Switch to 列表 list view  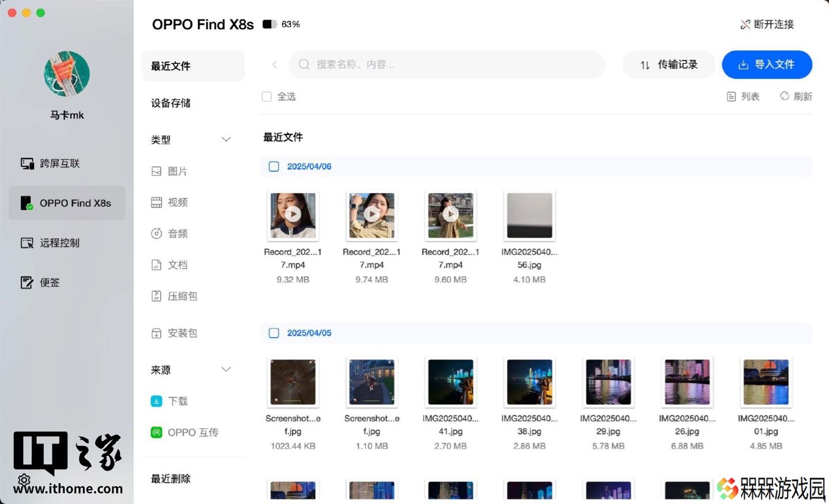click(x=743, y=97)
